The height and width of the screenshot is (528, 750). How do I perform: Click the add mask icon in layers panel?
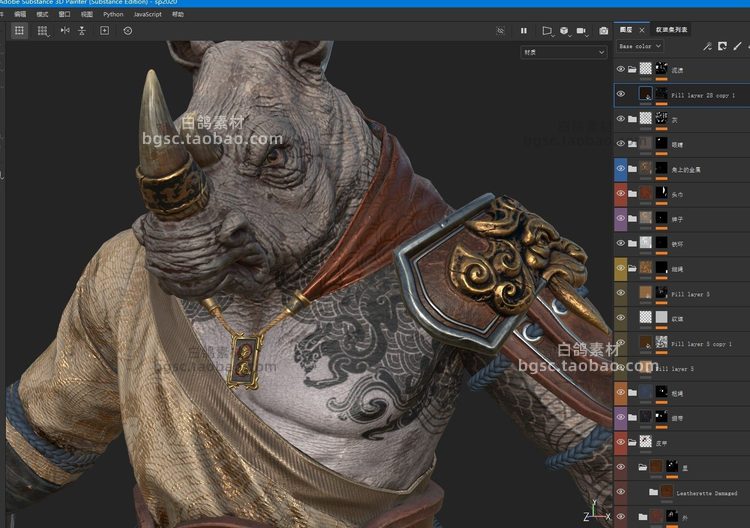coord(722,46)
